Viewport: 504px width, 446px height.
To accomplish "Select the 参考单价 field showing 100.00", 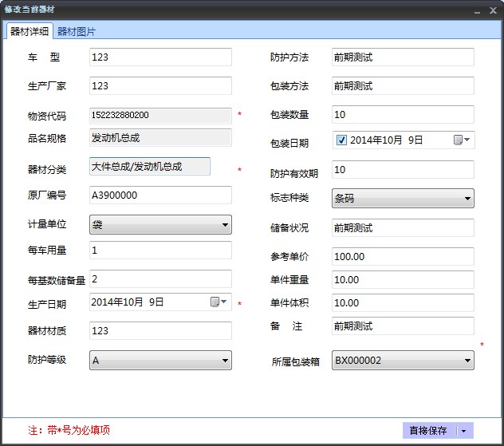I will [x=403, y=257].
